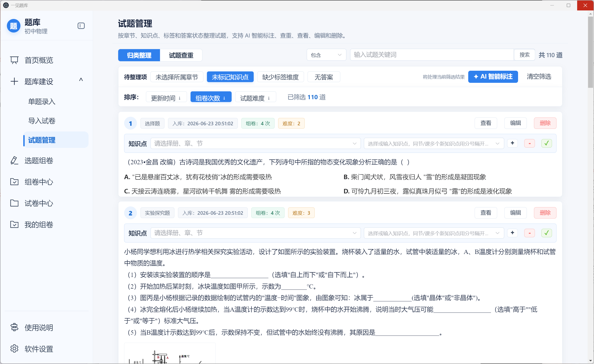Remove knowledge point with minus on question 2
Image resolution: width=594 pixels, height=364 pixels.
(x=530, y=233)
